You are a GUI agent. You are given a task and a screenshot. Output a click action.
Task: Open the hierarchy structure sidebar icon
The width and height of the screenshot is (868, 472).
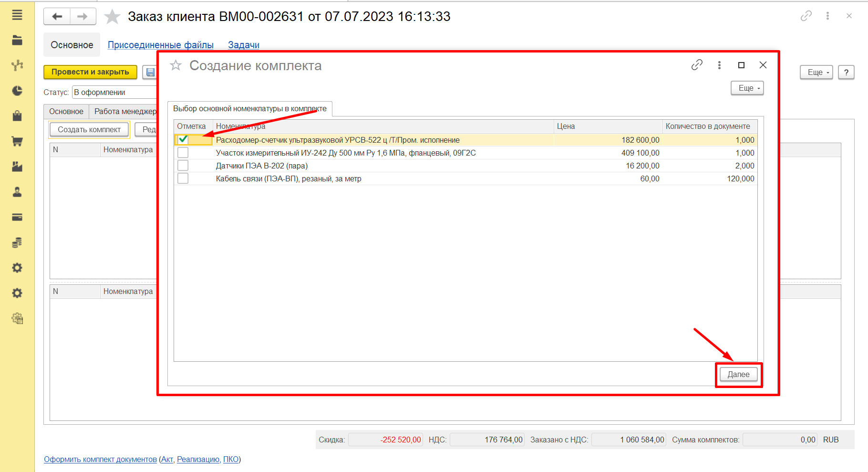17,65
